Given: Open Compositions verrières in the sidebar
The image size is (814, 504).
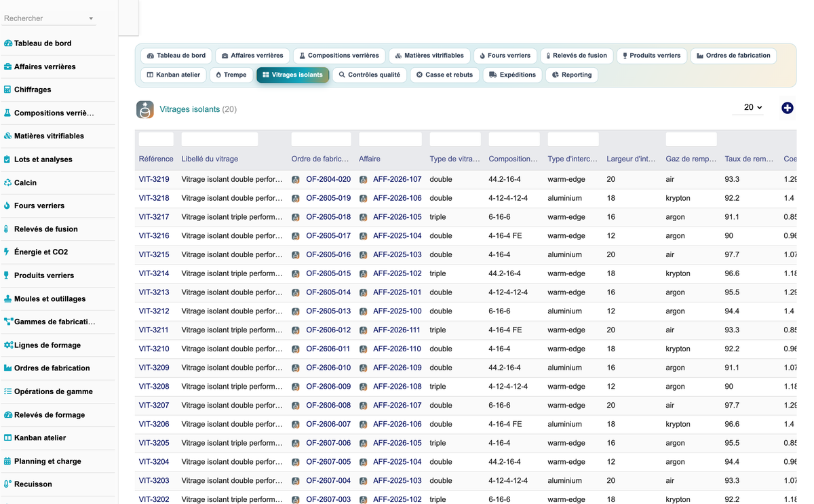Looking at the screenshot, I should (54, 113).
